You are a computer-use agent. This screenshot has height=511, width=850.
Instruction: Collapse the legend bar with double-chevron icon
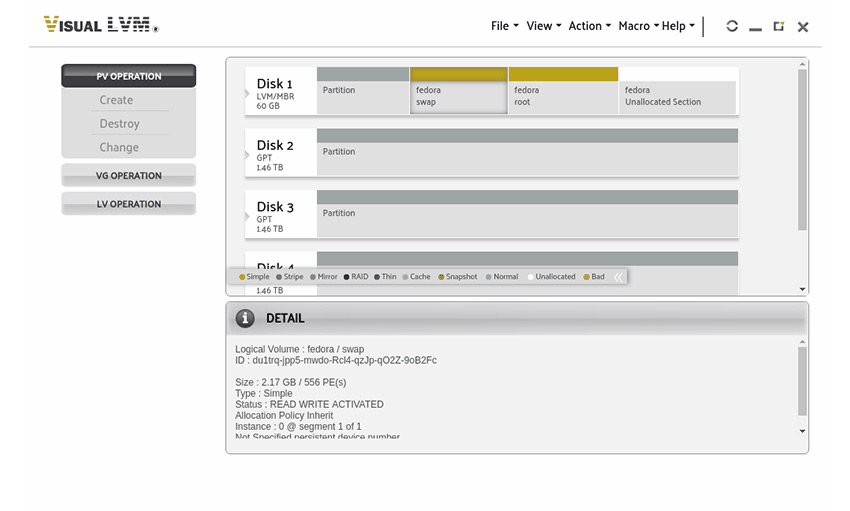[x=619, y=277]
